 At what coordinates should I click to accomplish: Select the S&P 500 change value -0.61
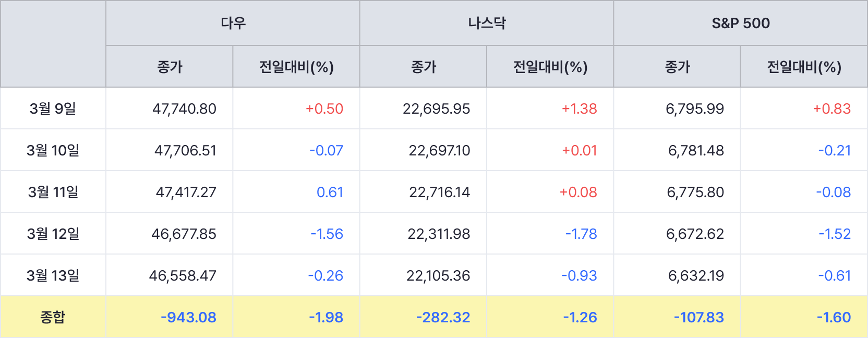pos(834,275)
